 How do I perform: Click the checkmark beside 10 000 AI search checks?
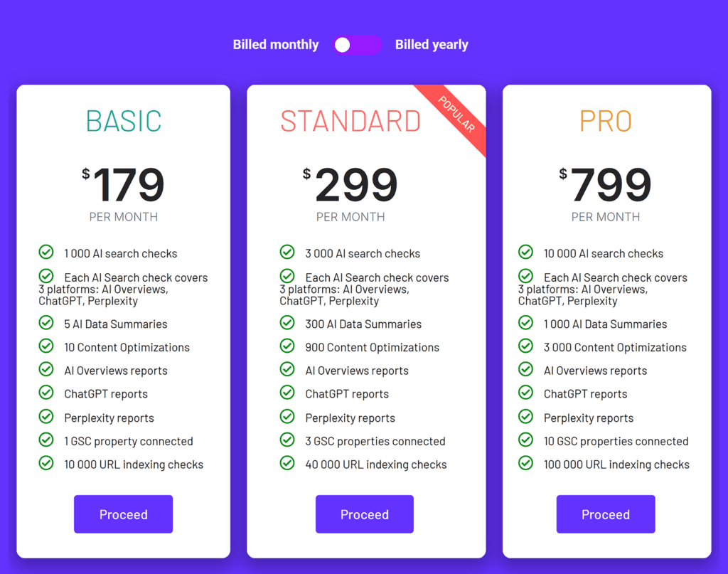tap(526, 252)
